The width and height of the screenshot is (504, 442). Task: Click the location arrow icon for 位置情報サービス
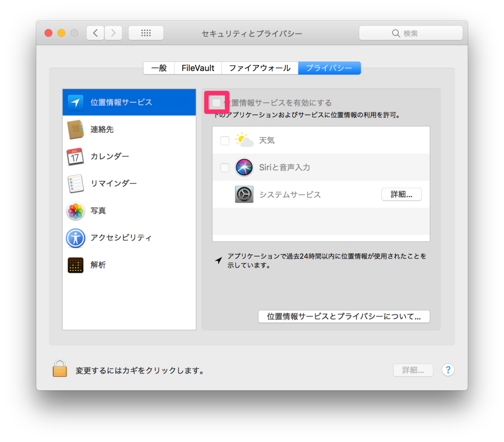[x=75, y=102]
